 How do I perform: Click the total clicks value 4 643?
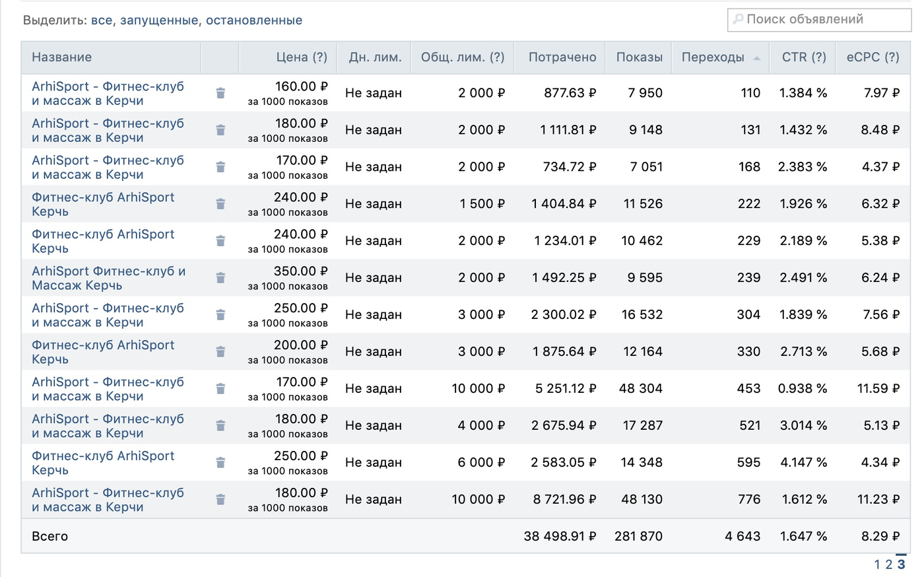742,537
